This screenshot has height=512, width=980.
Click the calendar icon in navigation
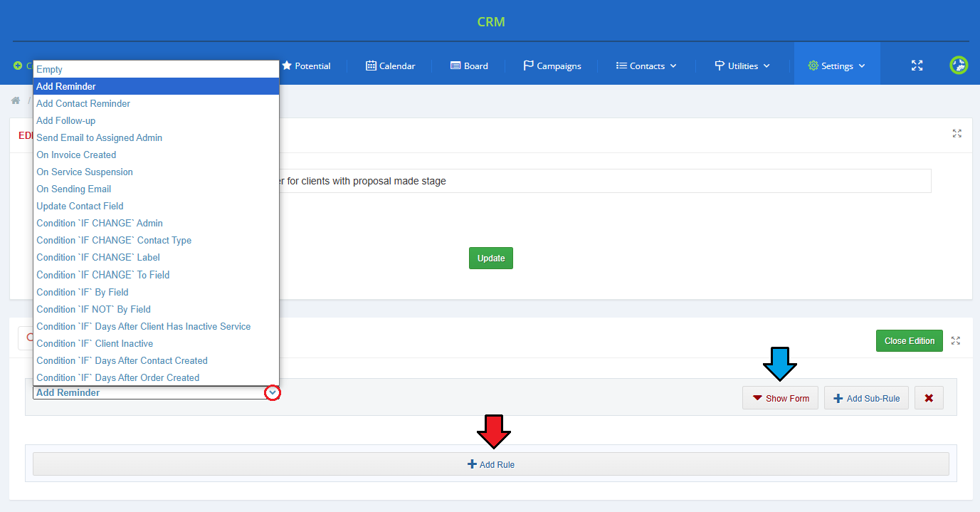[371, 66]
